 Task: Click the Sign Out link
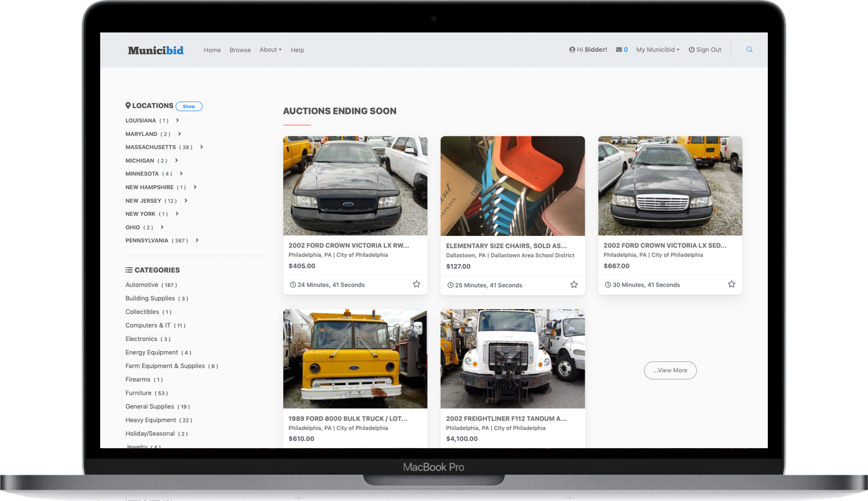coord(705,50)
